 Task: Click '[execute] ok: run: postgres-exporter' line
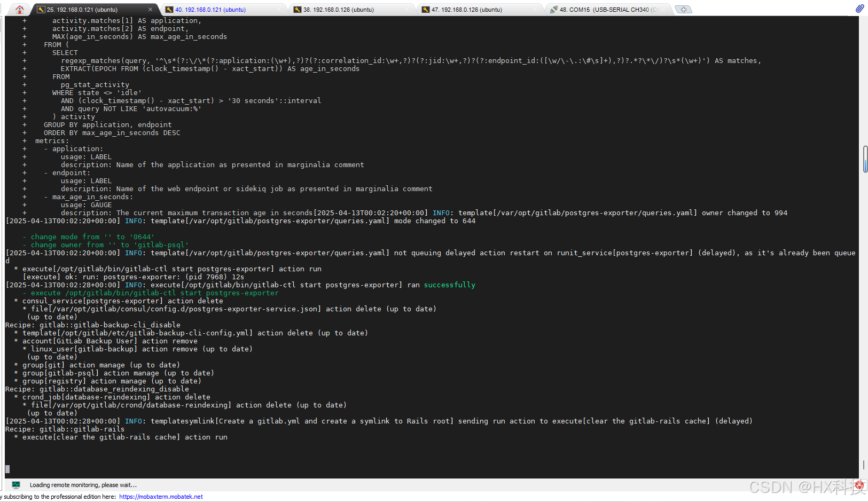click(133, 277)
